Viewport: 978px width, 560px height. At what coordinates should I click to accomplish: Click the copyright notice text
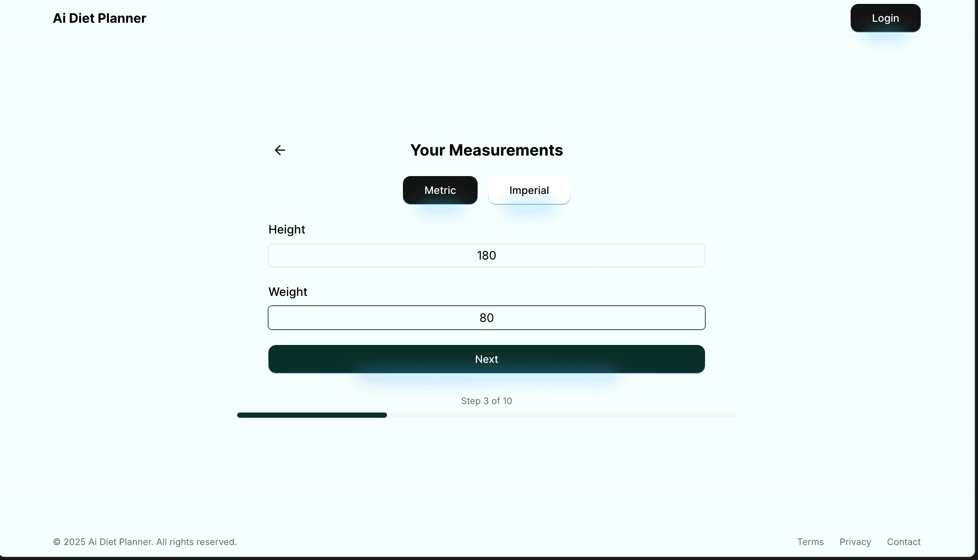pyautogui.click(x=145, y=541)
